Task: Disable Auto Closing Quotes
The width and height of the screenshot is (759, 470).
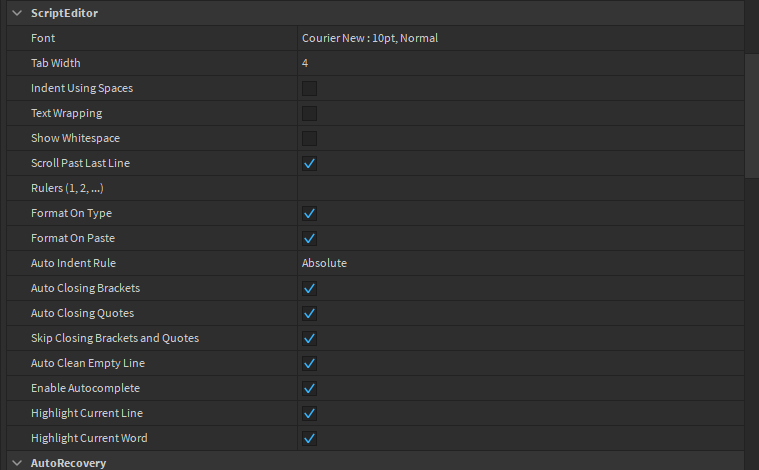Action: 310,313
